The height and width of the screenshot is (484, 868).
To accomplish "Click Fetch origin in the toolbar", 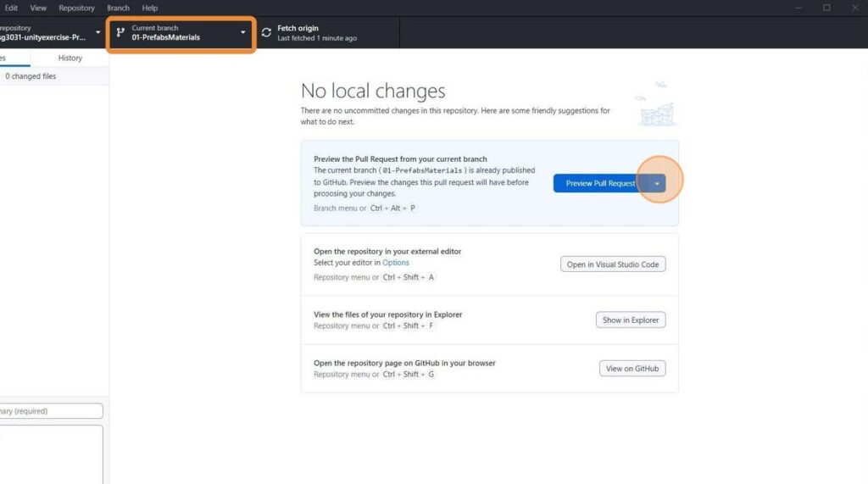I will (326, 33).
